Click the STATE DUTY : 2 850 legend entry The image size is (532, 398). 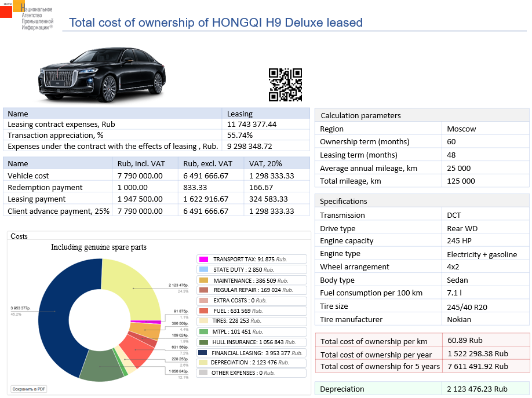pyautogui.click(x=252, y=269)
